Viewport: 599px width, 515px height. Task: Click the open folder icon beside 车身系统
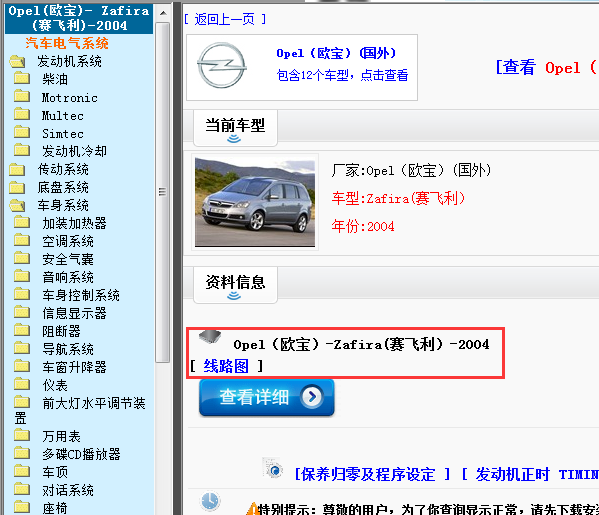tap(17, 205)
